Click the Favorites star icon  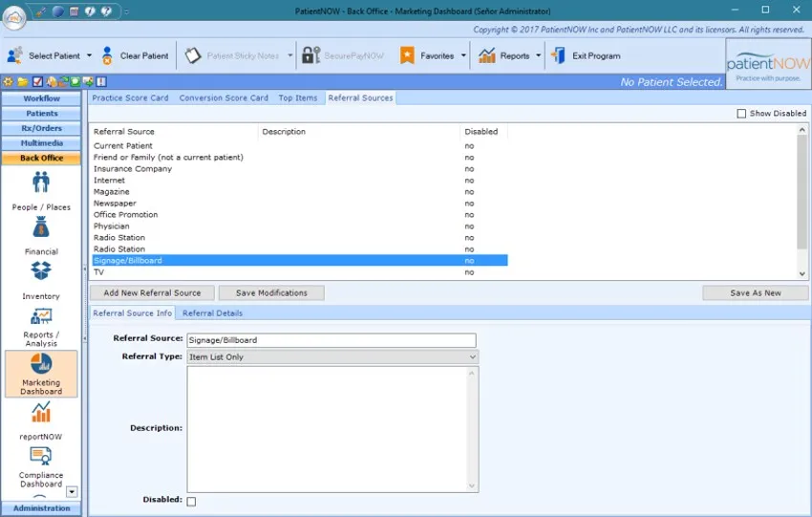[x=407, y=55]
